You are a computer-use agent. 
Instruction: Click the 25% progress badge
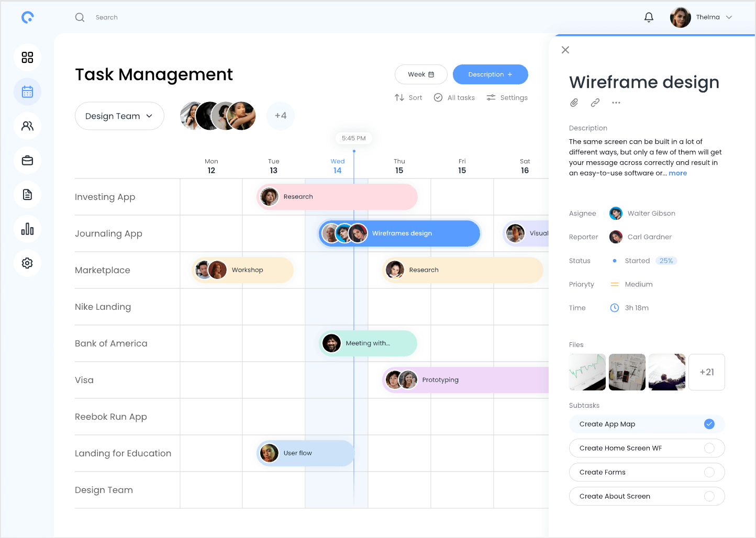coord(666,261)
